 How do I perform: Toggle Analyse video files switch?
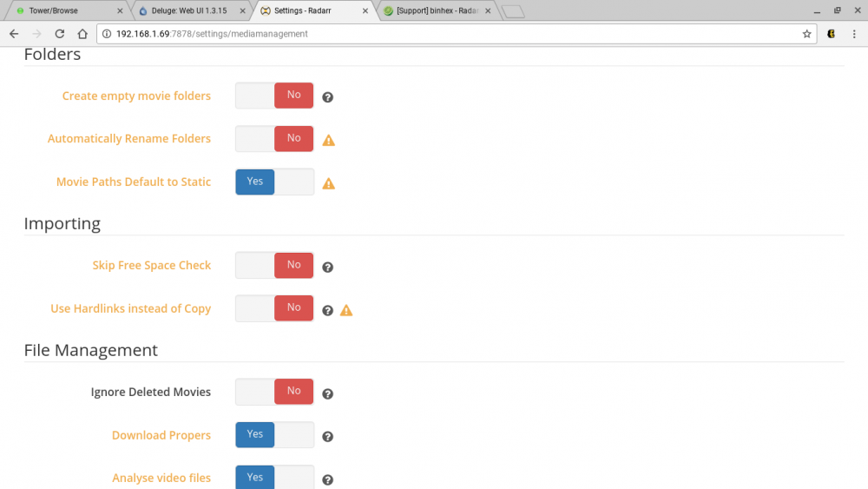274,477
